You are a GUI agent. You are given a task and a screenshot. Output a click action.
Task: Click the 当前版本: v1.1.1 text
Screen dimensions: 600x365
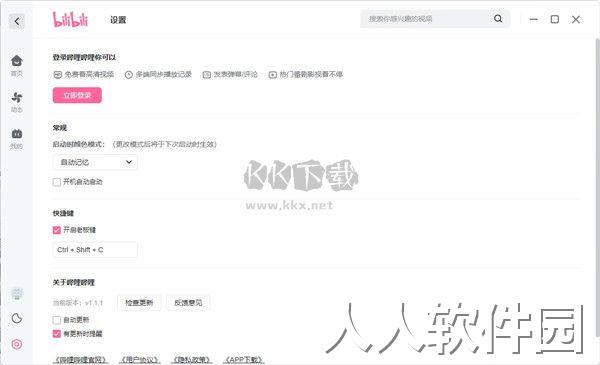point(78,303)
